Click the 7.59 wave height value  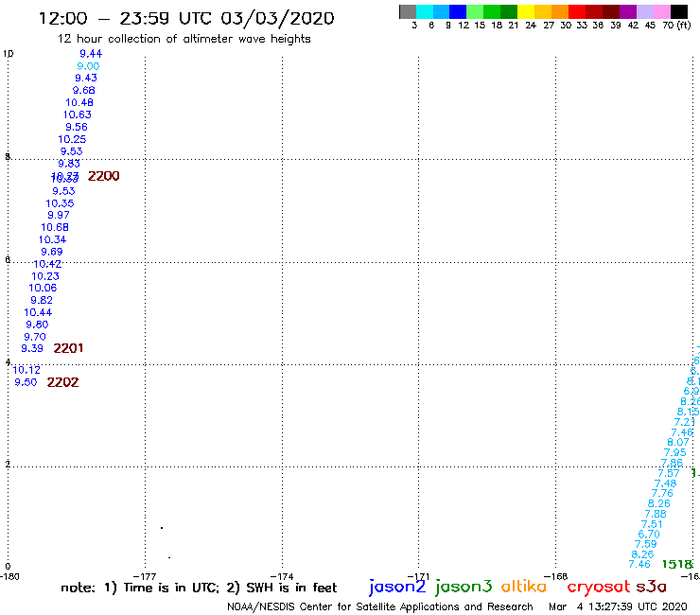pos(645,544)
